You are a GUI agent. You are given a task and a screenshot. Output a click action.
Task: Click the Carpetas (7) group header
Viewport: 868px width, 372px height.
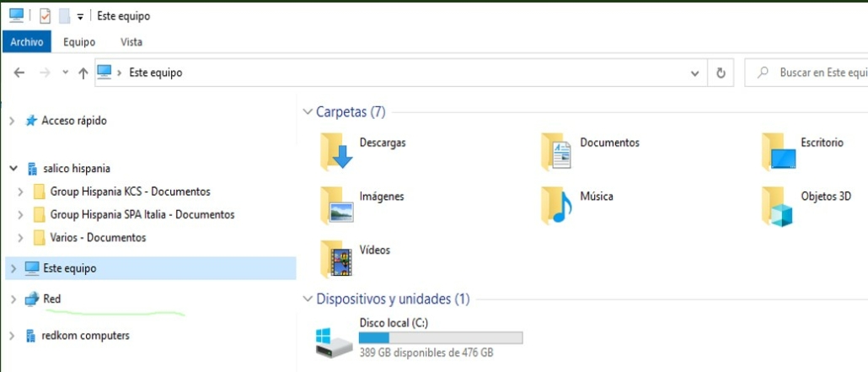(x=351, y=112)
